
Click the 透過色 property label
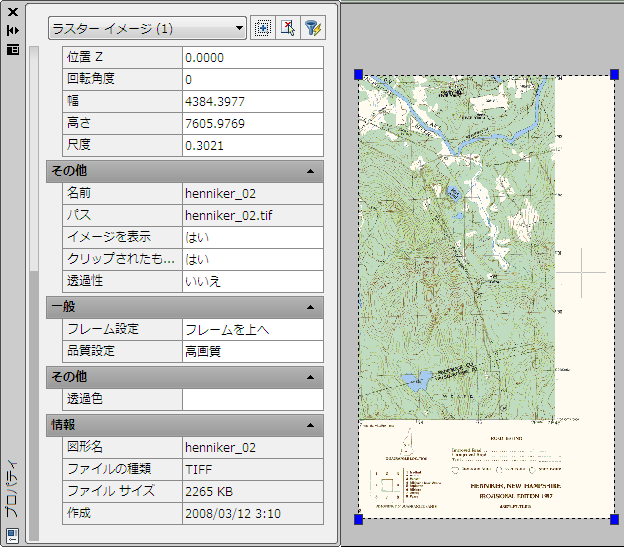click(x=122, y=399)
